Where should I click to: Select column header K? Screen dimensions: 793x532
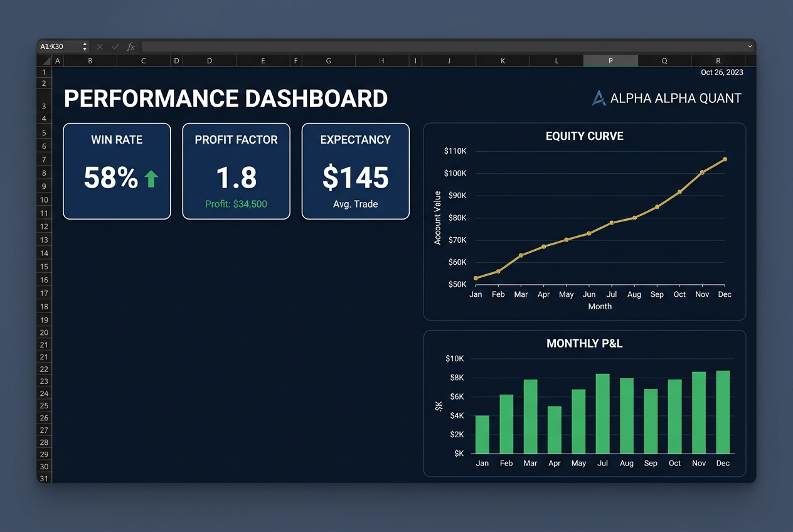pos(503,61)
